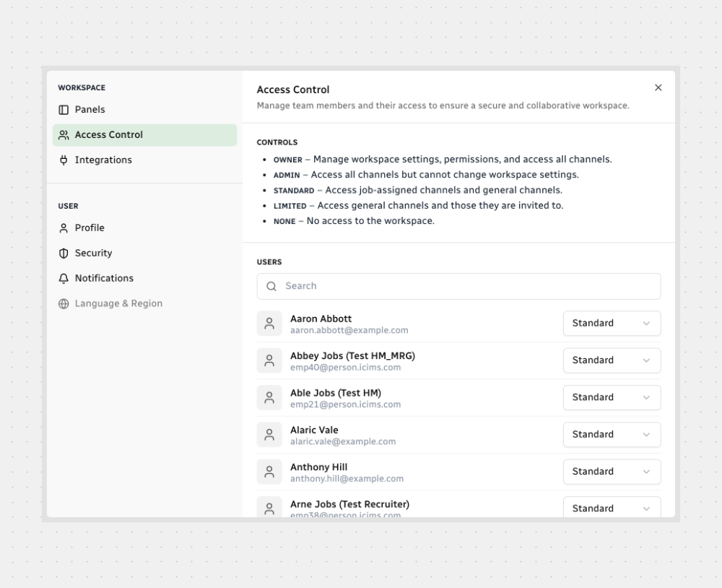Open the Profile settings page
722x588 pixels.
90,228
